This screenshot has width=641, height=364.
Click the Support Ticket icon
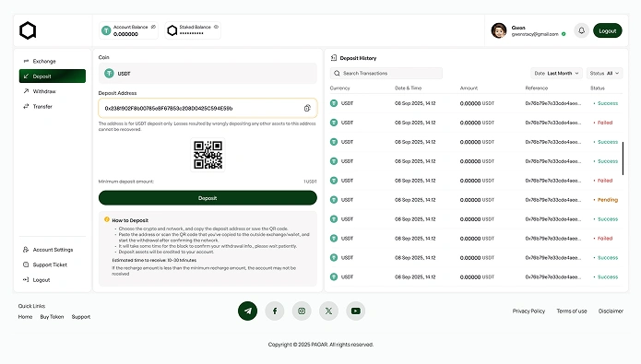point(26,264)
